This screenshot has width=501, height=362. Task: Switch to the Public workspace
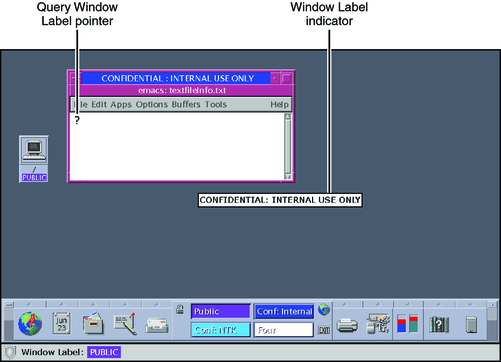pos(221,311)
